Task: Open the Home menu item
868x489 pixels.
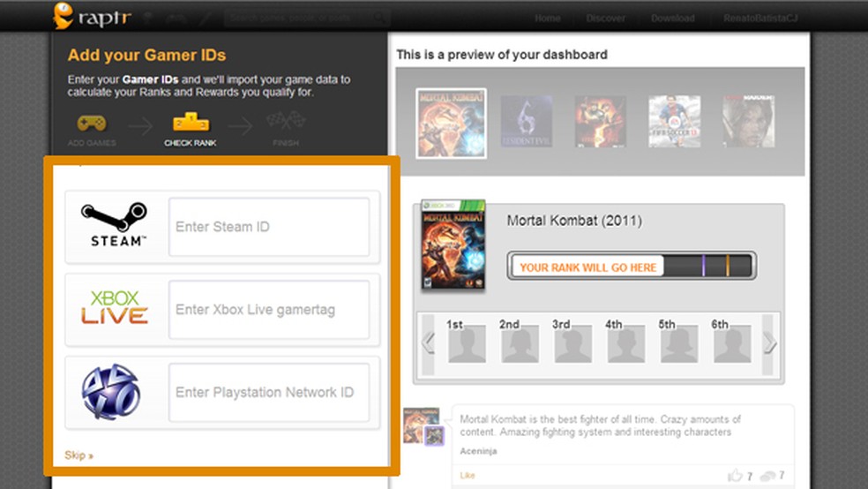Action: tap(548, 19)
